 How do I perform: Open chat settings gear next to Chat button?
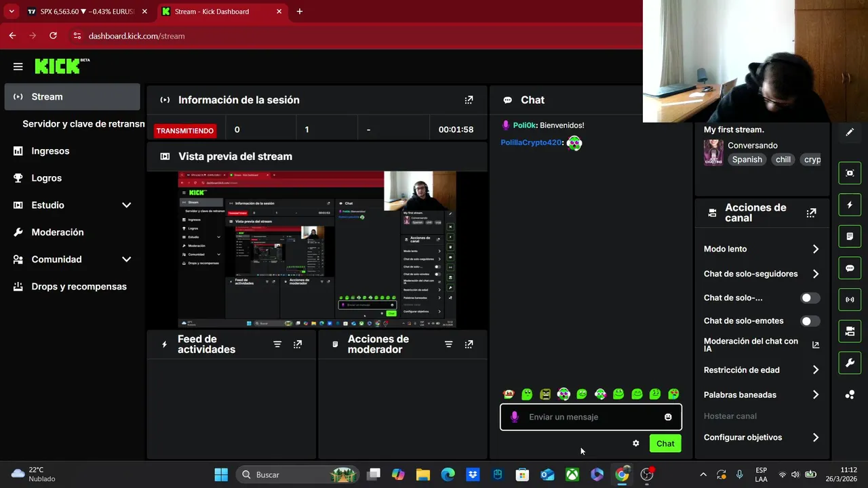pos(635,443)
